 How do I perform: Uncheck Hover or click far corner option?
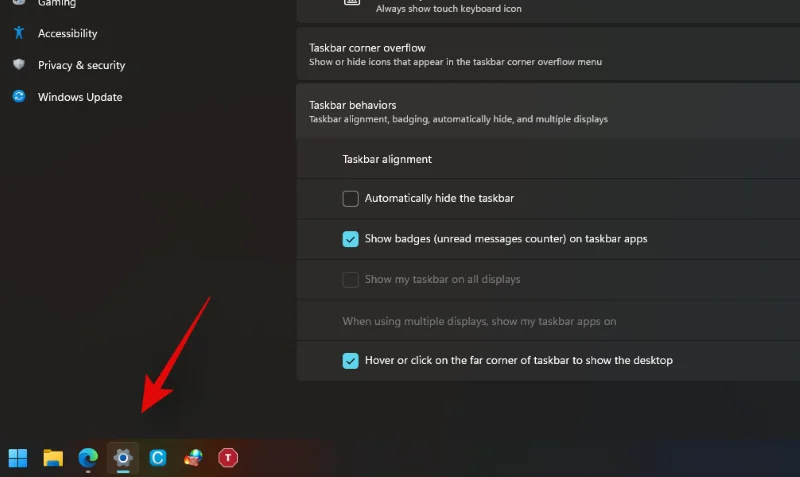(351, 361)
